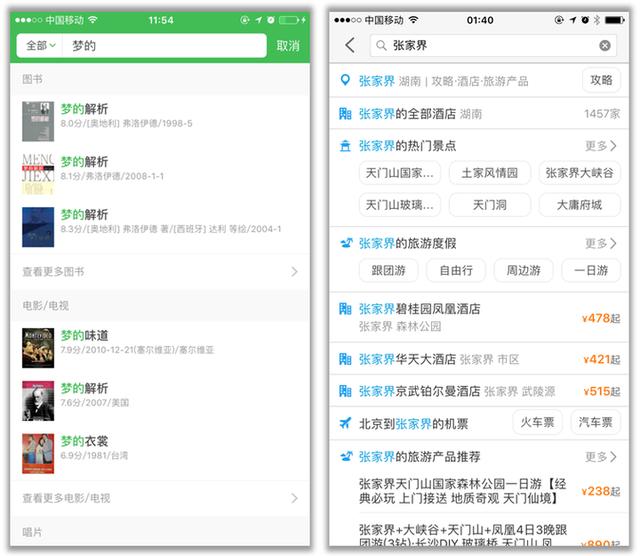Image resolution: width=640 pixels, height=556 pixels.
Task: Select 天门山国家... attraction chip
Action: (400, 173)
